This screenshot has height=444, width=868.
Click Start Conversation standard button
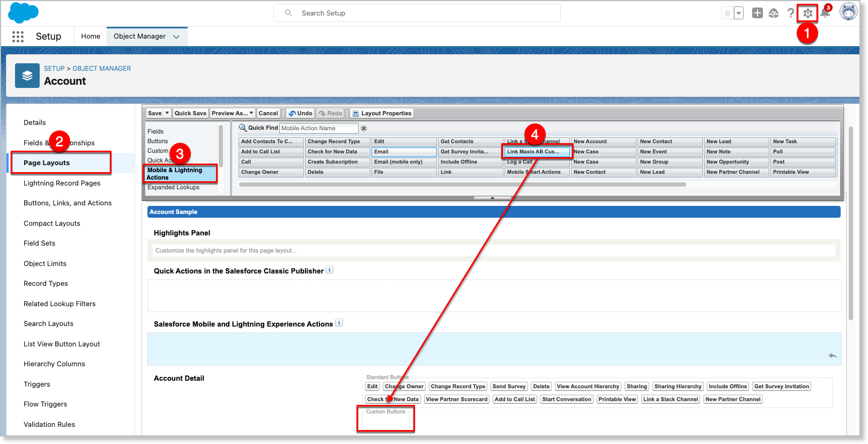pyautogui.click(x=567, y=399)
